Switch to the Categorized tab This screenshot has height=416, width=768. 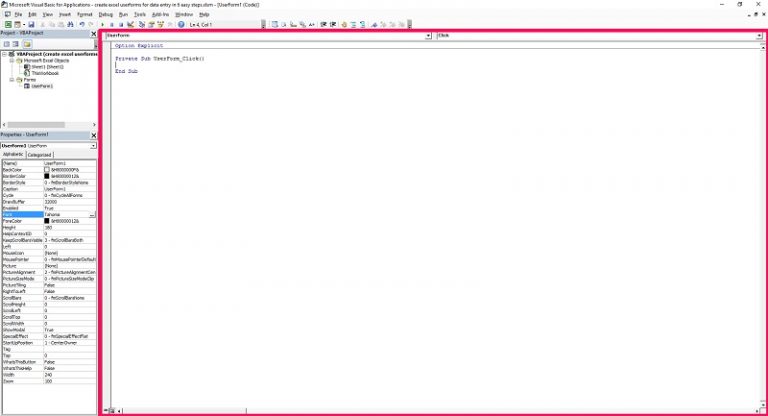click(39, 155)
